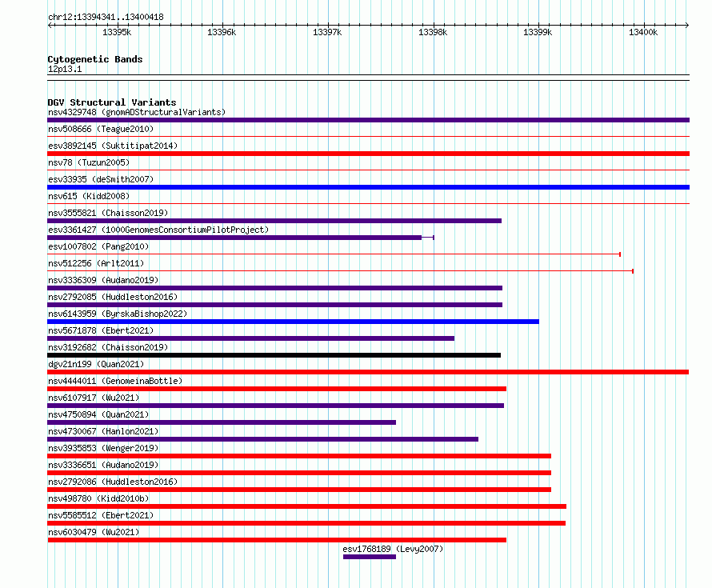Click the purple bar under nsv5671878
The width and height of the screenshot is (712, 588).
[x=250, y=338]
